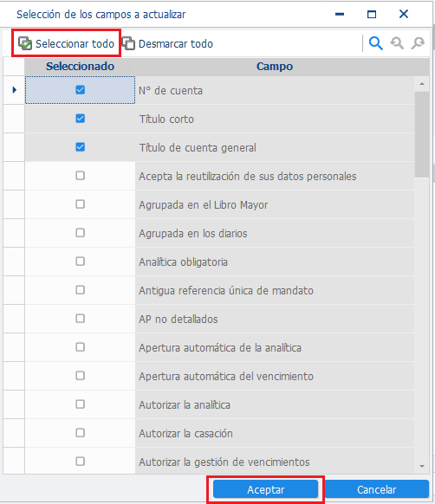Screen dimensions: 435x504
Task: Uncheck the Nº de cuenta checkbox
Action: [80, 90]
